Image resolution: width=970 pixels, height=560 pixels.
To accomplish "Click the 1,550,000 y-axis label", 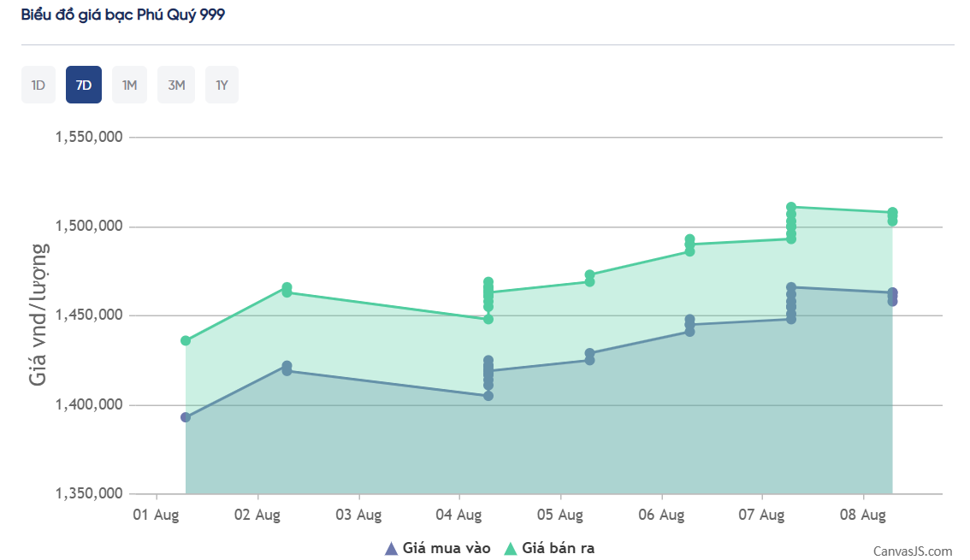I will (89, 137).
